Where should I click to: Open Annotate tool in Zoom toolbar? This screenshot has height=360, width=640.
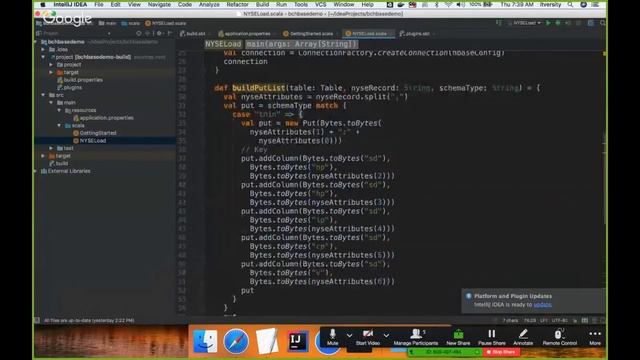pos(523,337)
